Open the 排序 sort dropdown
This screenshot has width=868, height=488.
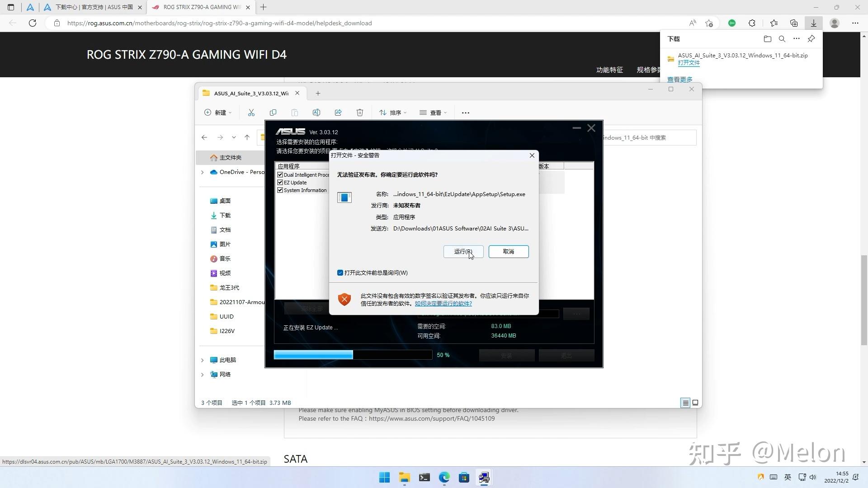pos(392,113)
